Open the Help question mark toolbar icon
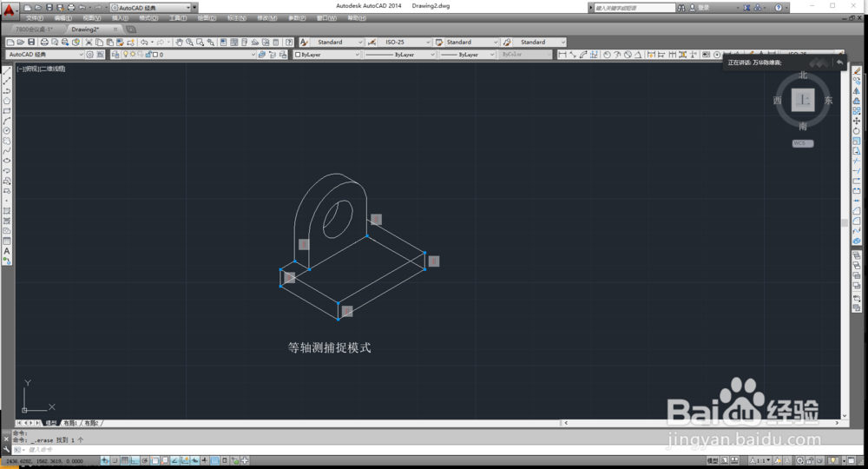The image size is (868, 469). [x=289, y=42]
